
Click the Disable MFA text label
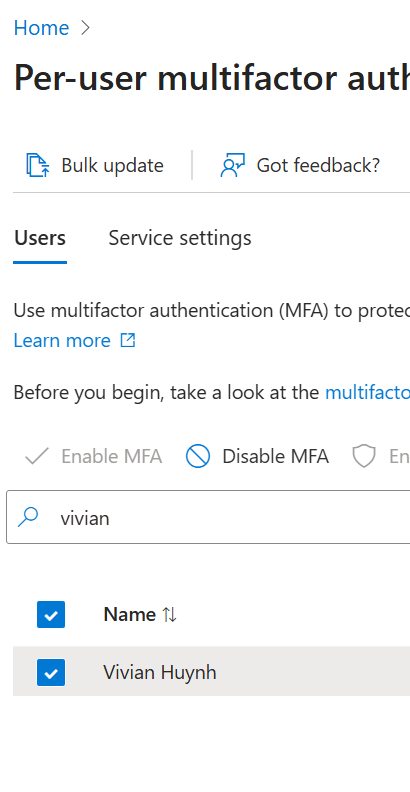pos(276,456)
